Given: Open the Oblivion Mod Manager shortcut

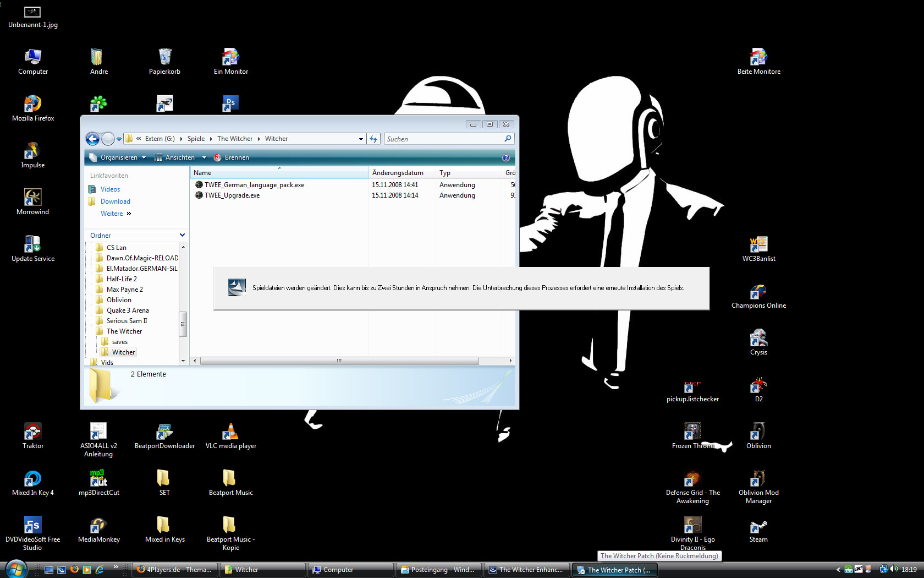Looking at the screenshot, I should (x=759, y=486).
